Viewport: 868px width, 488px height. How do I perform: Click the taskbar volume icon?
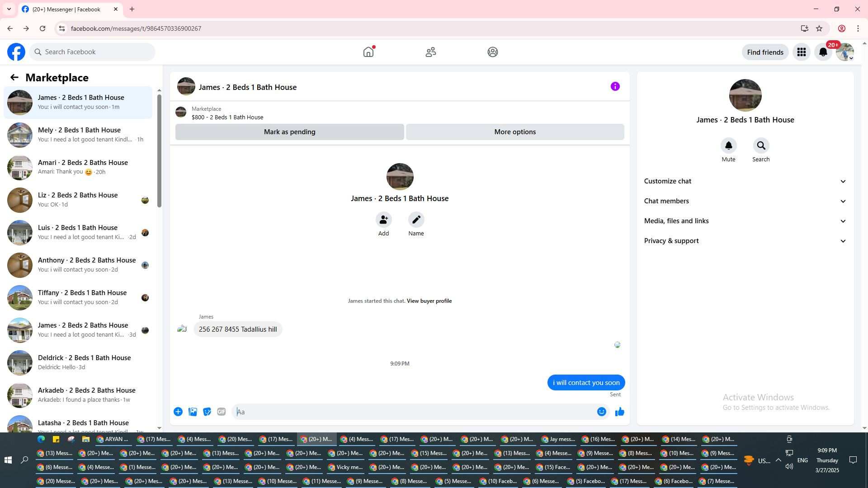point(789,466)
